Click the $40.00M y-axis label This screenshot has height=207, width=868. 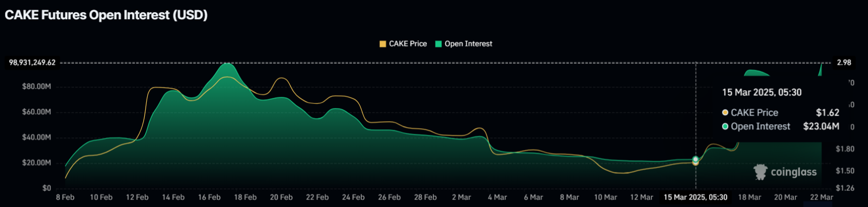coord(36,137)
